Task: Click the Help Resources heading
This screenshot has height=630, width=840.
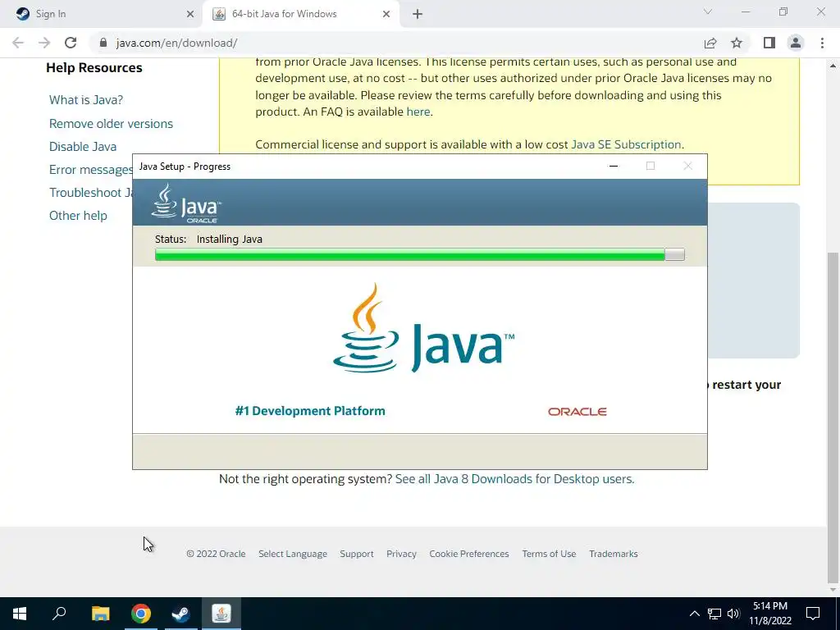Action: (94, 68)
